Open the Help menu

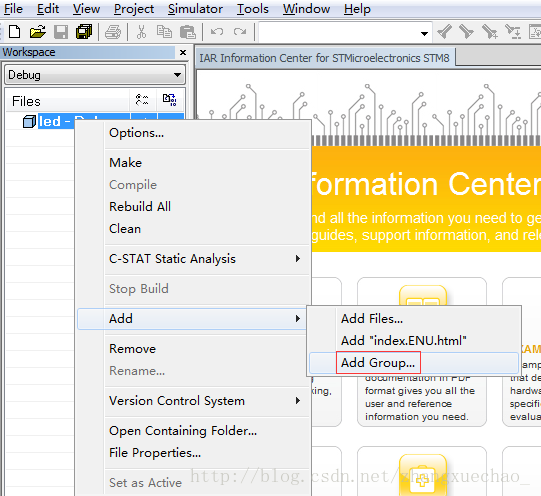pos(357,9)
